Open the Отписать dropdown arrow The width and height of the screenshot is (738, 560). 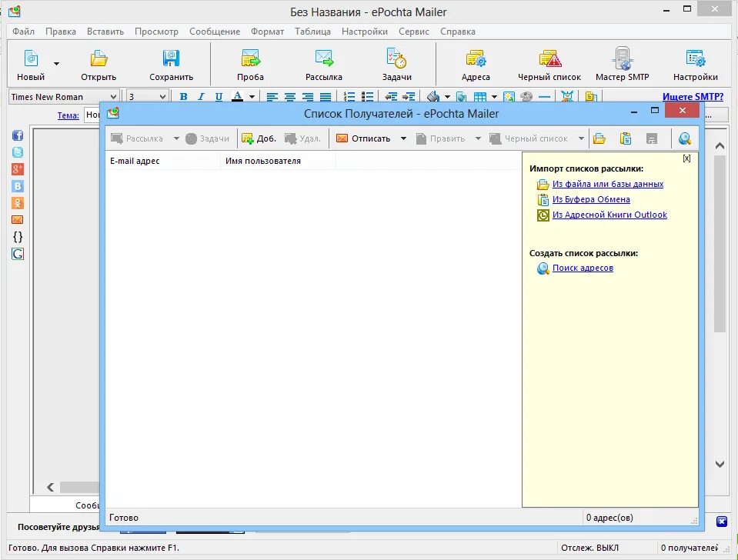[x=403, y=138]
